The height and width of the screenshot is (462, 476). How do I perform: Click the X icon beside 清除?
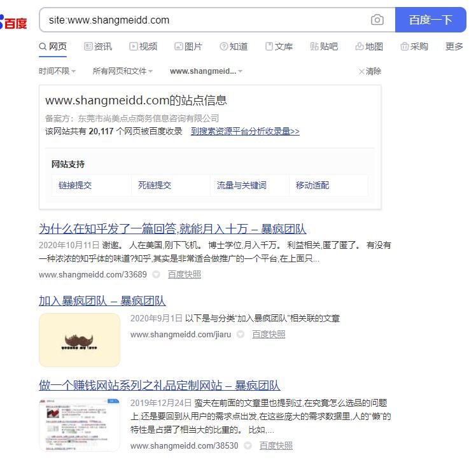pyautogui.click(x=361, y=72)
